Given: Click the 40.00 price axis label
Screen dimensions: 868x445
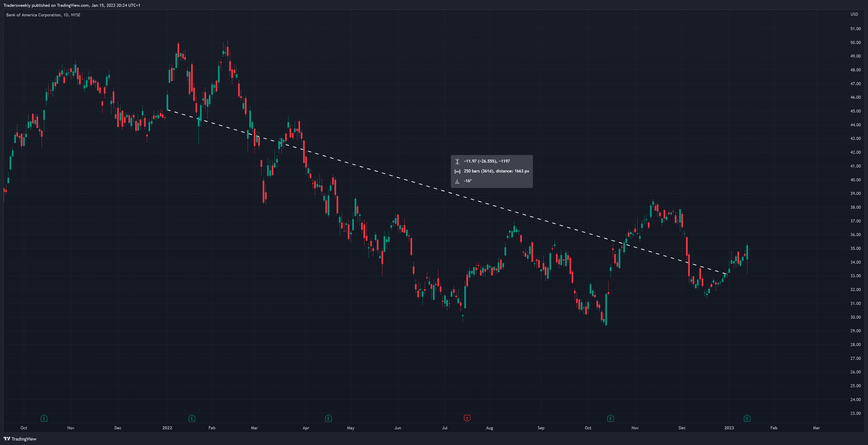Looking at the screenshot, I should point(855,180).
